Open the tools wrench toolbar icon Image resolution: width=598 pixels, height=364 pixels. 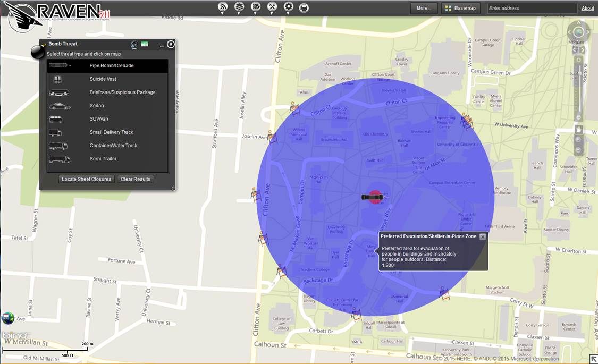(272, 6)
